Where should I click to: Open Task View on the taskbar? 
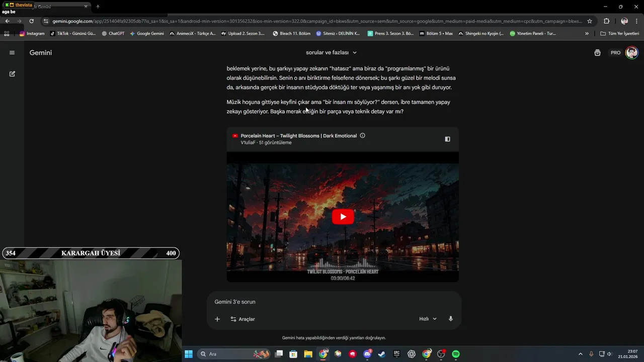279,354
